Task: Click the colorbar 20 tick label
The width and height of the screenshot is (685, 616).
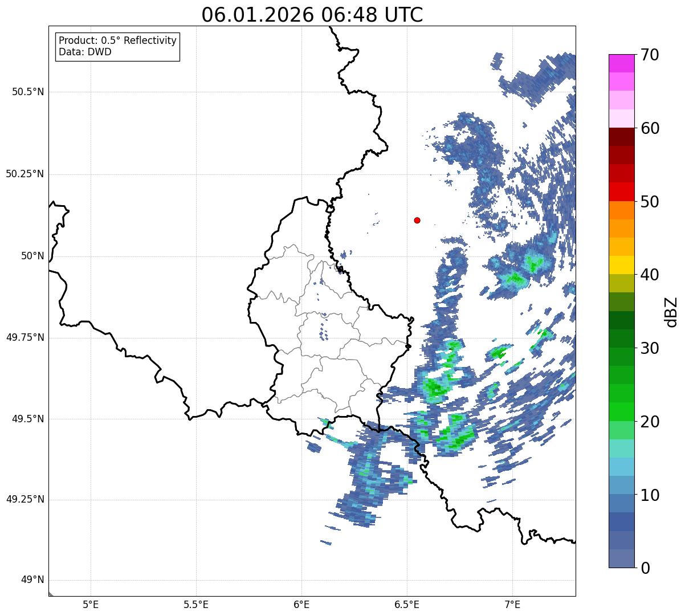Action: tap(650, 422)
